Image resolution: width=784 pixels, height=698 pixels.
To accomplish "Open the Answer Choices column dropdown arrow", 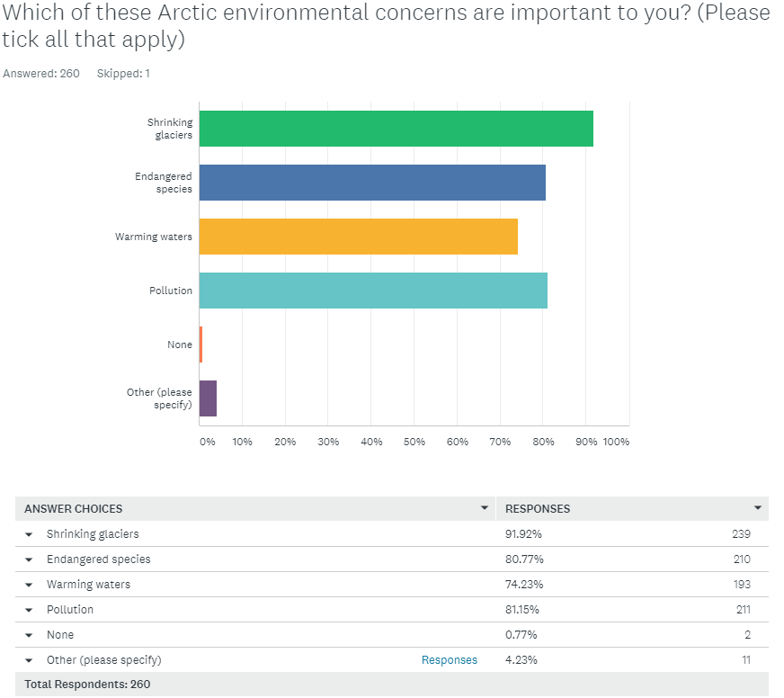I will pos(486,508).
